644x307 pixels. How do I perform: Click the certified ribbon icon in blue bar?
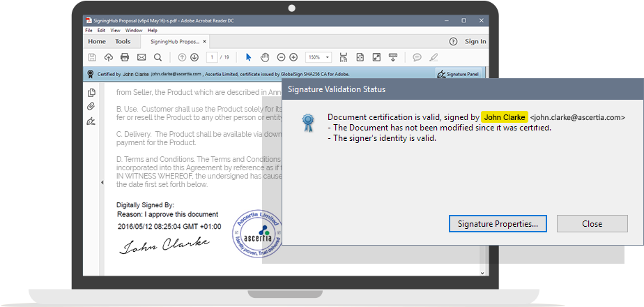[91, 75]
